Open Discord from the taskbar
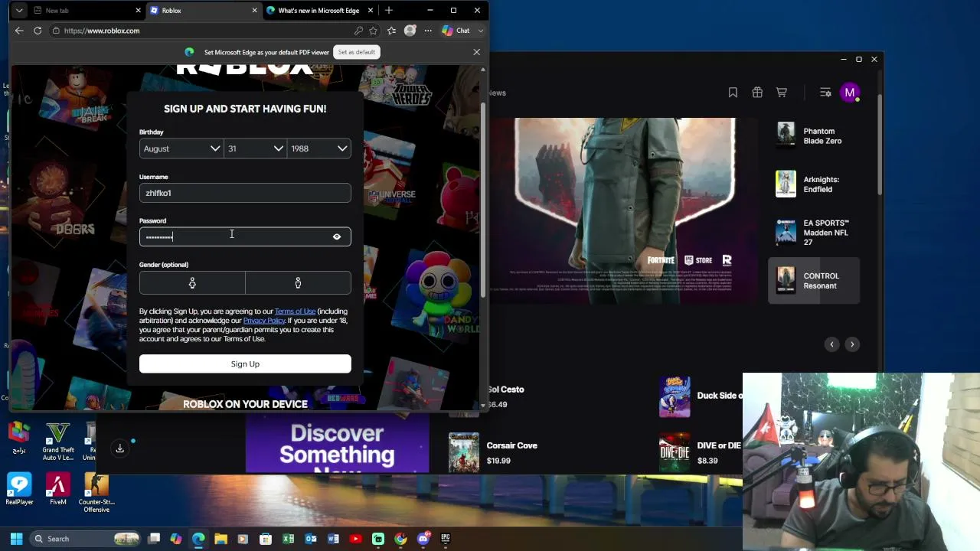The image size is (980, 551). coord(423,539)
